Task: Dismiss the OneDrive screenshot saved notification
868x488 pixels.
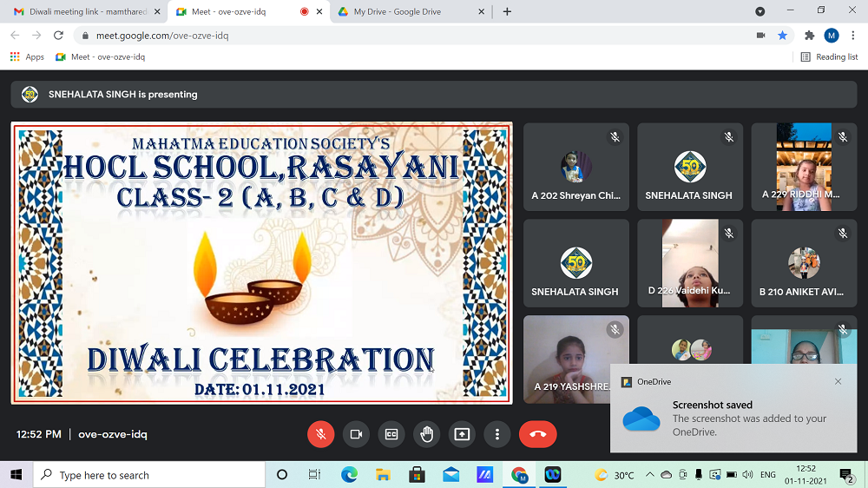Action: [x=838, y=381]
